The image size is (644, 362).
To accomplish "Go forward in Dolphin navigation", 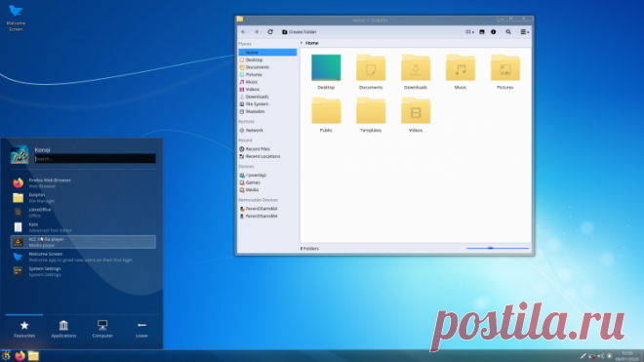I will [257, 32].
